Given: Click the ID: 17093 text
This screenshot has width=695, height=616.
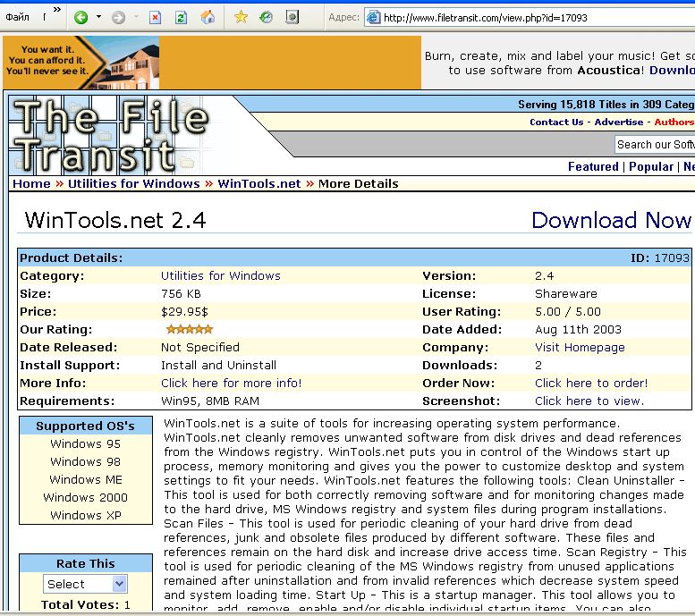Looking at the screenshot, I should click(x=660, y=257).
